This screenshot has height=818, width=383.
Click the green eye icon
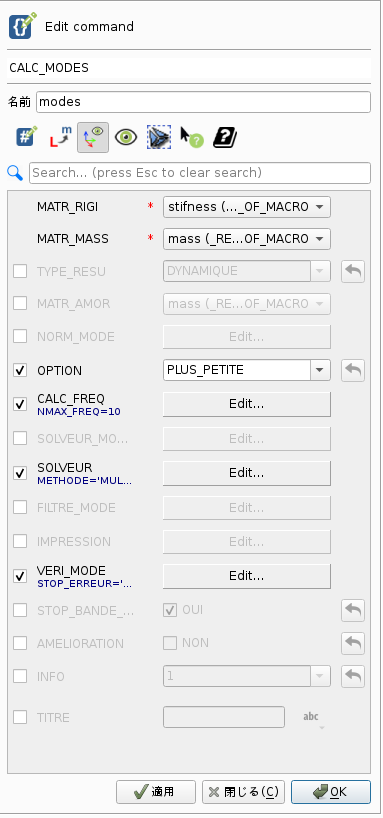126,137
